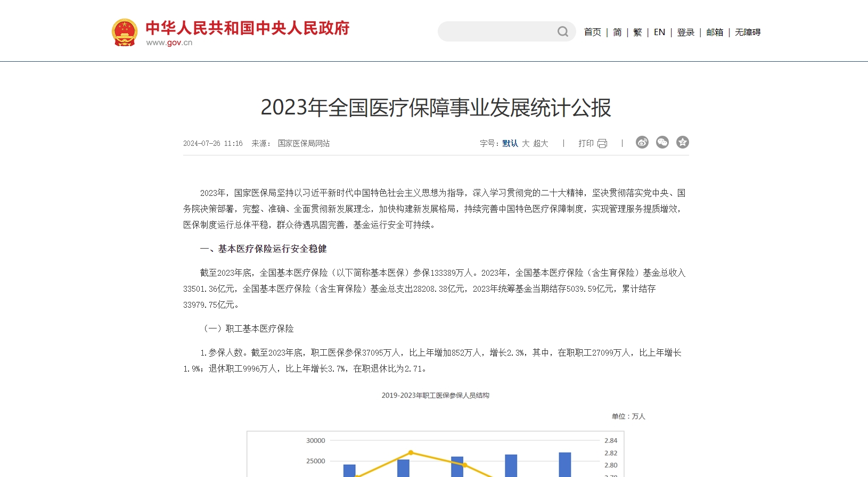The width and height of the screenshot is (868, 477).
Task: Click the 来源 source label
Action: click(261, 143)
